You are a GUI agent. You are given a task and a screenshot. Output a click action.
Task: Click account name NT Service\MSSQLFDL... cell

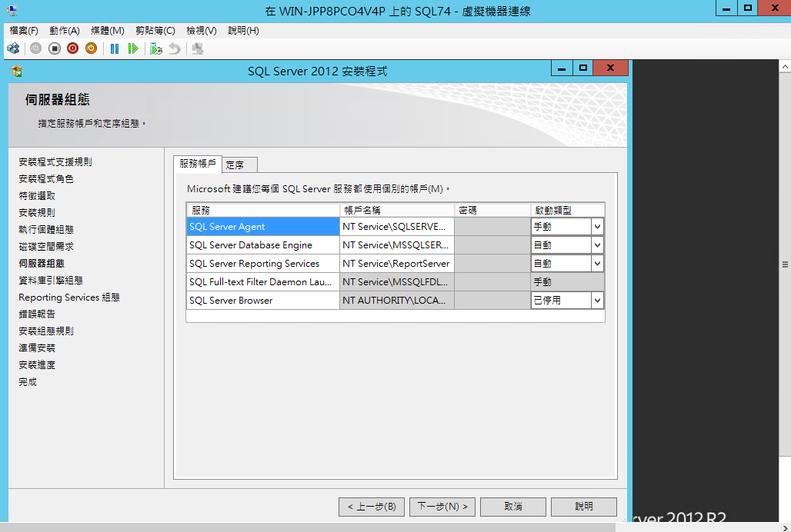pos(397,282)
